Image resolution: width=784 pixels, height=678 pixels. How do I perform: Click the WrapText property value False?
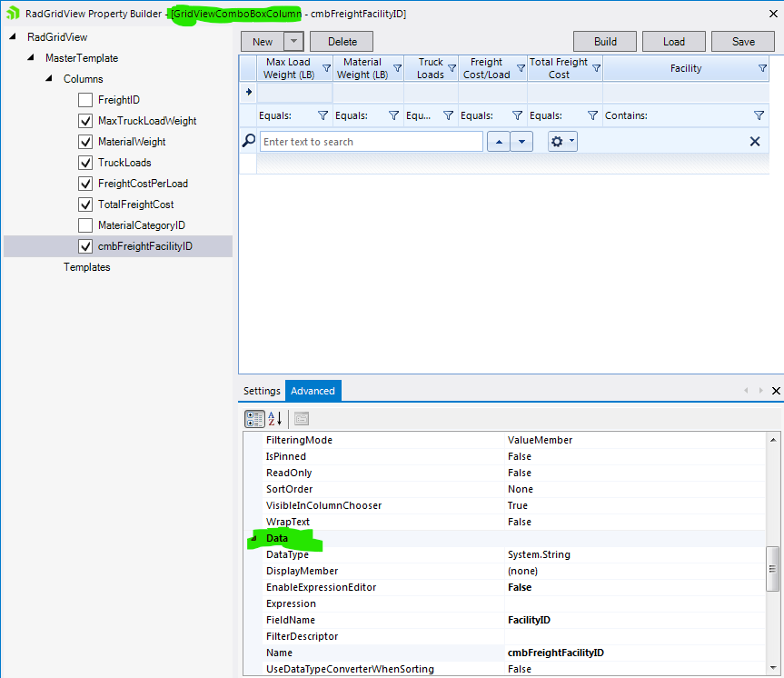point(520,522)
